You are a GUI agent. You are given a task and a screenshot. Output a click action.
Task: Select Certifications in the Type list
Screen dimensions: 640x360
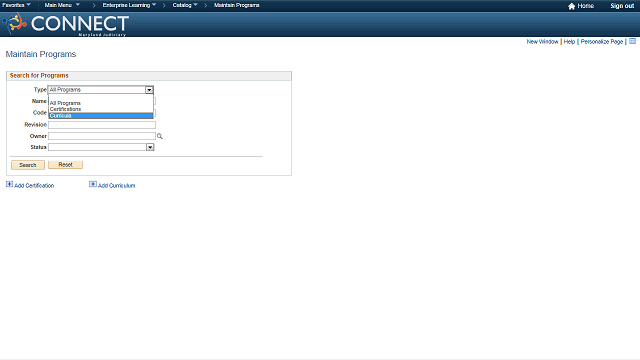click(101, 109)
